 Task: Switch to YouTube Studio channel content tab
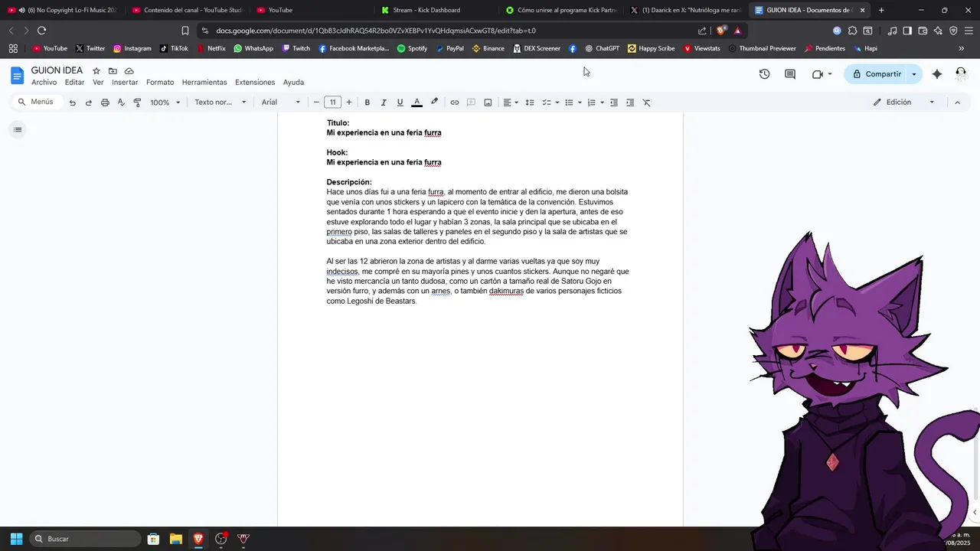tap(188, 10)
